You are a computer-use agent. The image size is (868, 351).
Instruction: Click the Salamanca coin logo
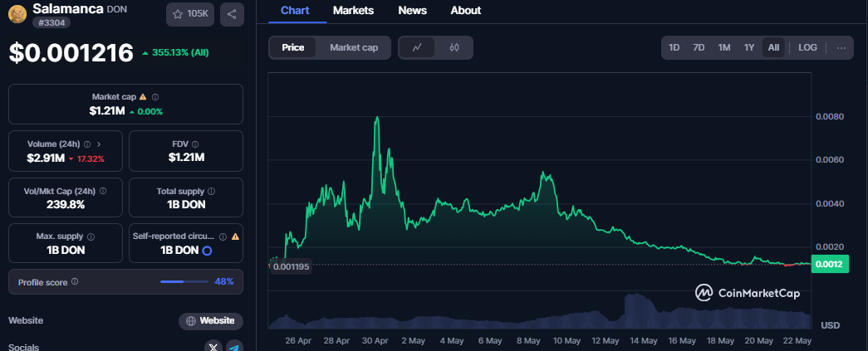pos(17,14)
